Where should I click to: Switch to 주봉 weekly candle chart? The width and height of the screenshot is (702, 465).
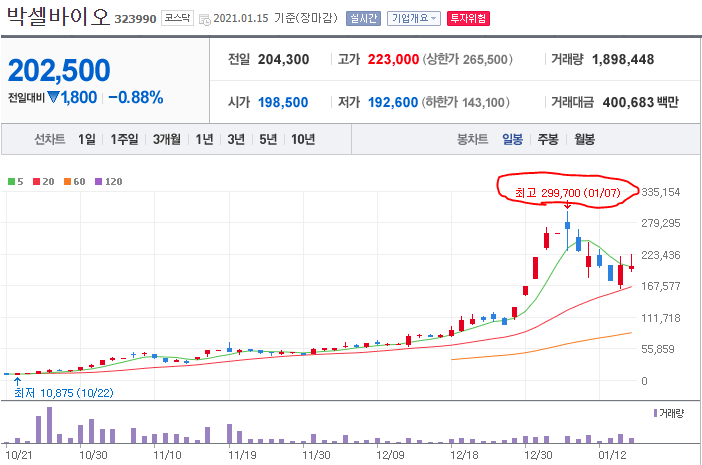tap(548, 139)
